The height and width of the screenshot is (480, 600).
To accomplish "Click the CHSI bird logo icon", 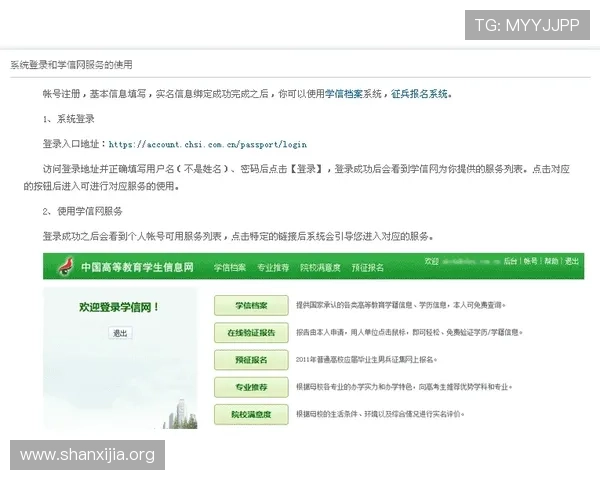I will pyautogui.click(x=66, y=266).
